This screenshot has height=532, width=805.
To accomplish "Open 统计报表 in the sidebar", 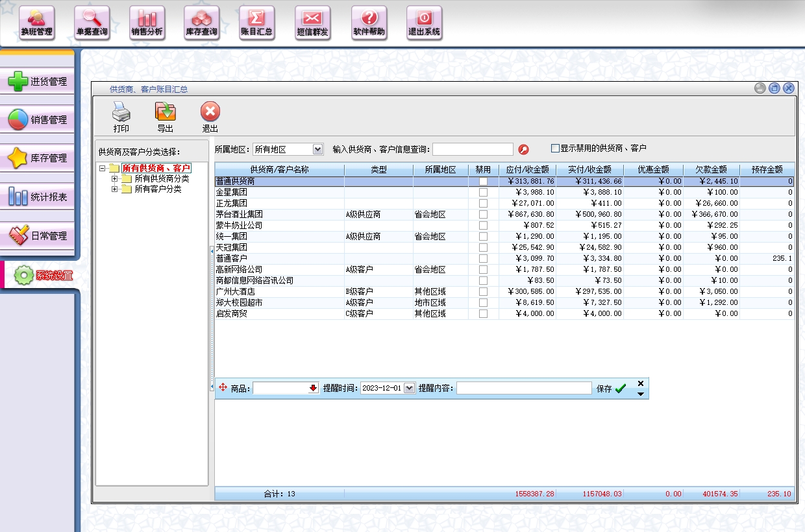I will (38, 197).
